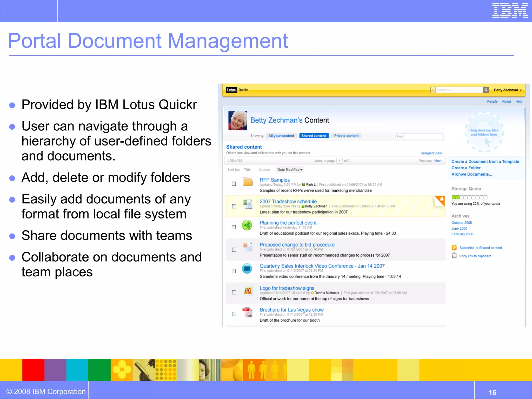Click the Brochure PDF file icon
Screen dimensions: 532x399
[x=247, y=312]
